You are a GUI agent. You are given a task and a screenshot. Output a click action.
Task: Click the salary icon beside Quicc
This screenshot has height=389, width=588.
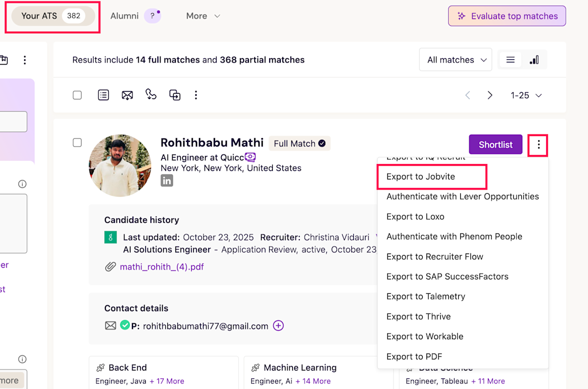pyautogui.click(x=250, y=157)
